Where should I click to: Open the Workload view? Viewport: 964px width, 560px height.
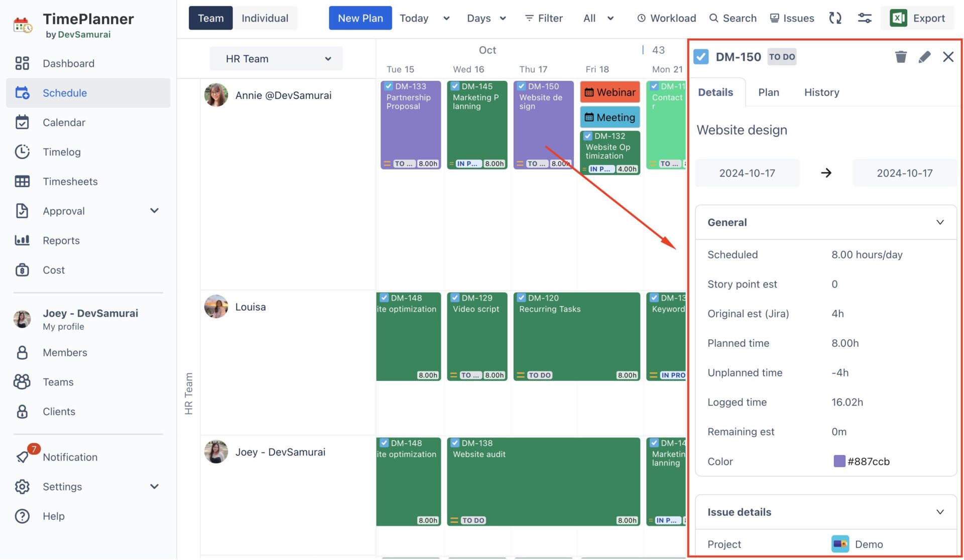pyautogui.click(x=666, y=18)
